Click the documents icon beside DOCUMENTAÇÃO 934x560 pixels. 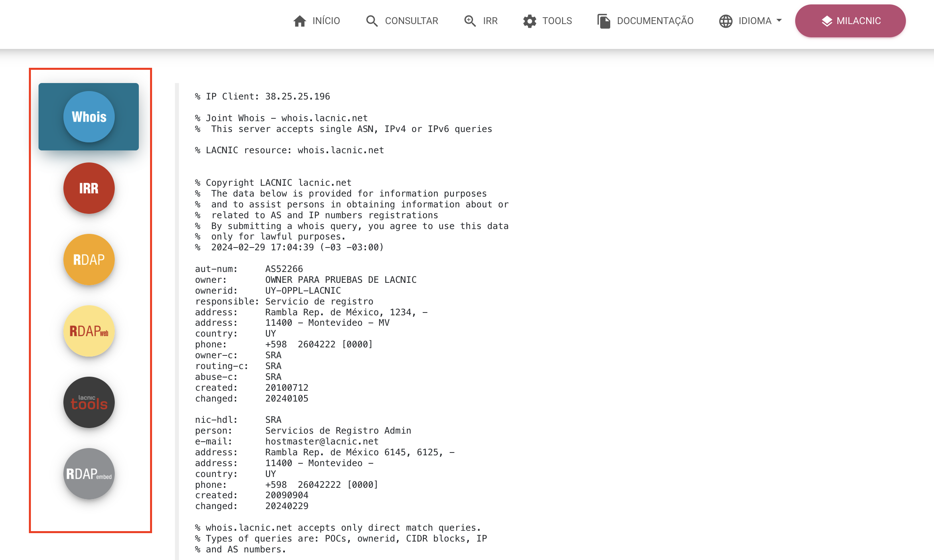click(603, 21)
